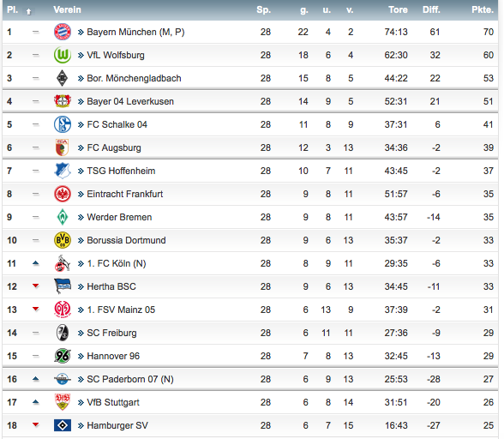Click the Bayern München club crest

[x=63, y=32]
